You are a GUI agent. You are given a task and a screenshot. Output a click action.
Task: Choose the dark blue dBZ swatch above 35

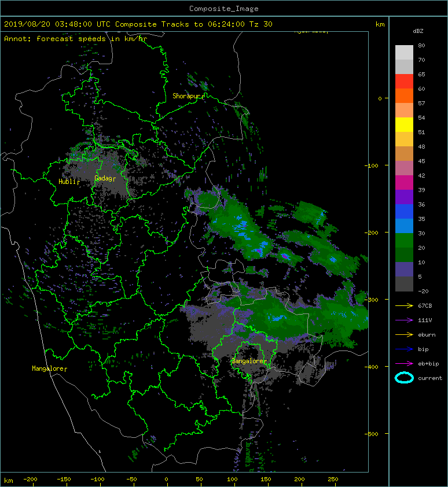coord(404,212)
